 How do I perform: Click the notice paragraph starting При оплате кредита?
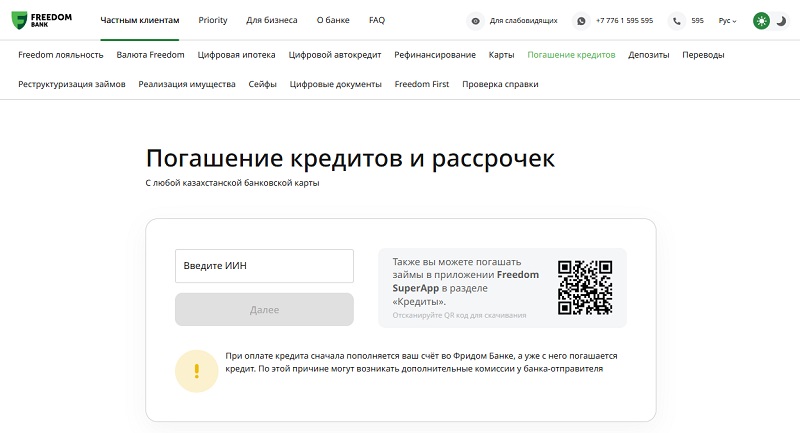pyautogui.click(x=421, y=362)
